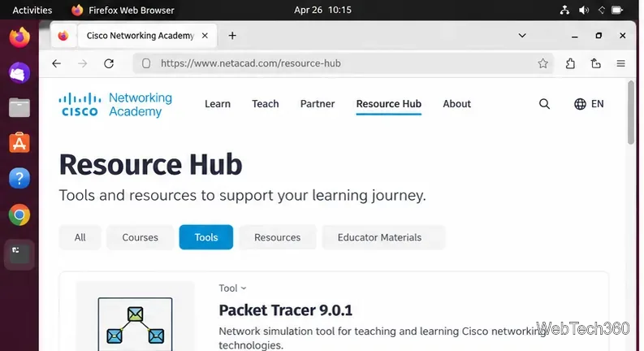
Task: Select the Tools filter tab
Action: click(x=206, y=237)
